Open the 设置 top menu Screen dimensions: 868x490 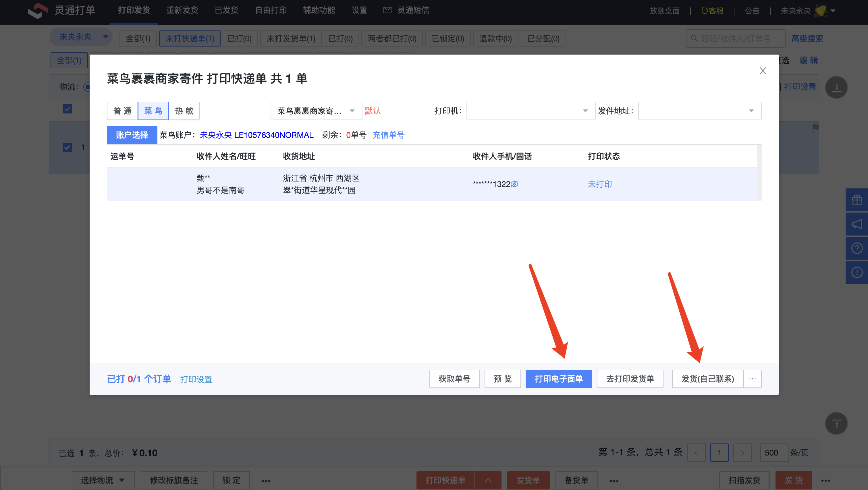(359, 10)
